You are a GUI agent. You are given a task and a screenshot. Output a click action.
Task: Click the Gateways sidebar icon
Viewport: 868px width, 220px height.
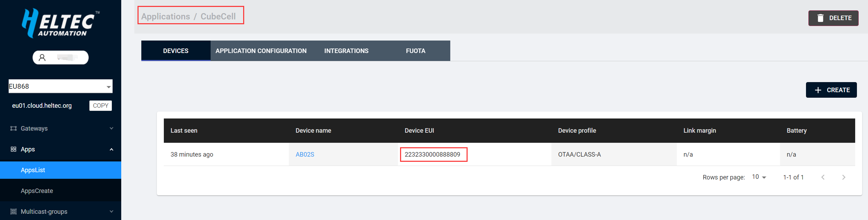[14, 129]
